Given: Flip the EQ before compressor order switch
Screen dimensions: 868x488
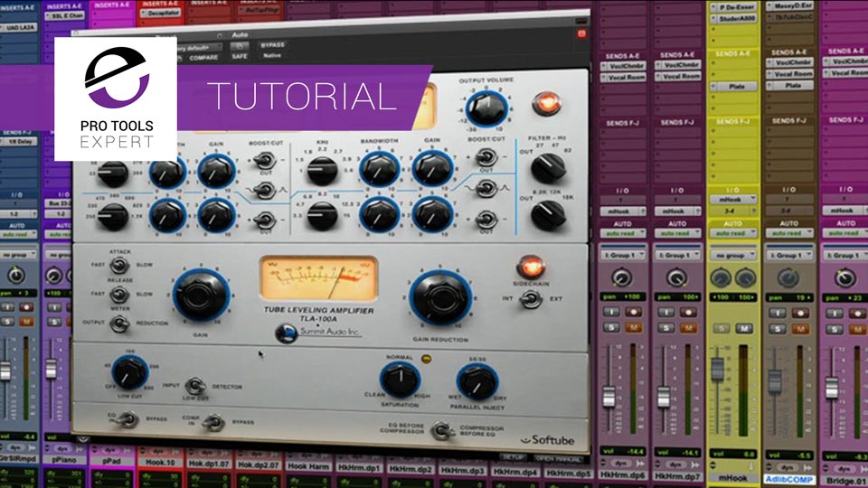Looking at the screenshot, I should (441, 430).
